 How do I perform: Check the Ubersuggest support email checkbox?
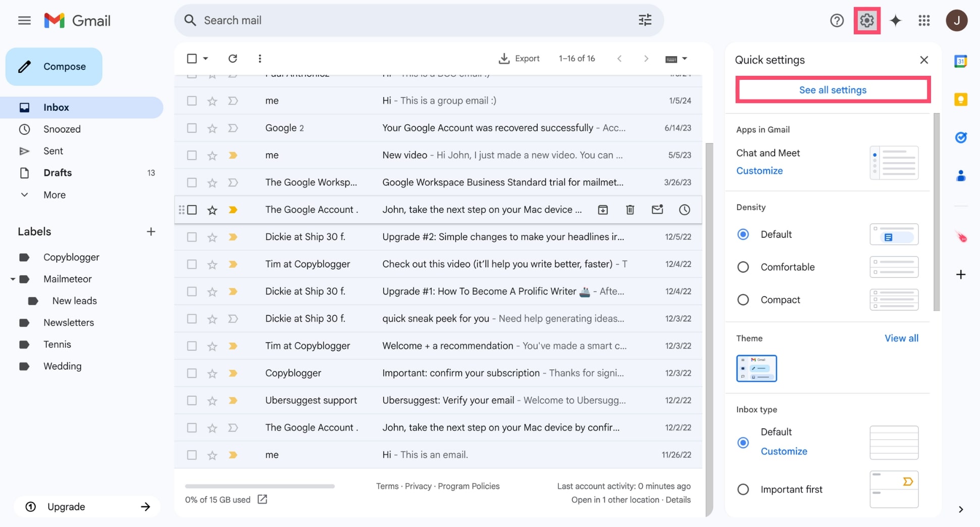192,401
